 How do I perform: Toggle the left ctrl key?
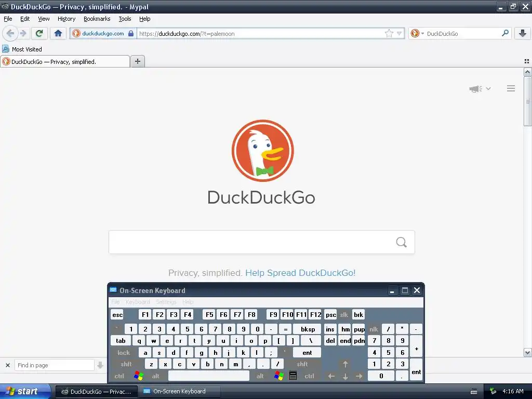pyautogui.click(x=119, y=376)
